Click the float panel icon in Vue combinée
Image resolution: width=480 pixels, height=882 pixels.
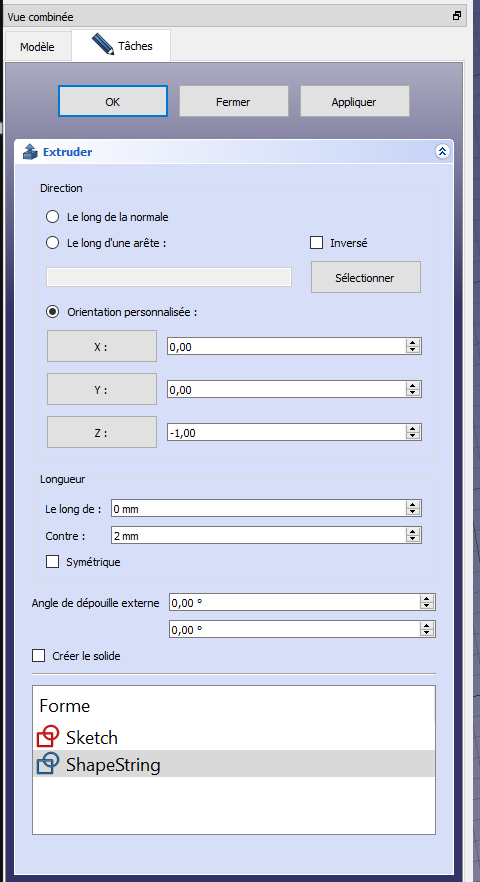[x=457, y=16]
